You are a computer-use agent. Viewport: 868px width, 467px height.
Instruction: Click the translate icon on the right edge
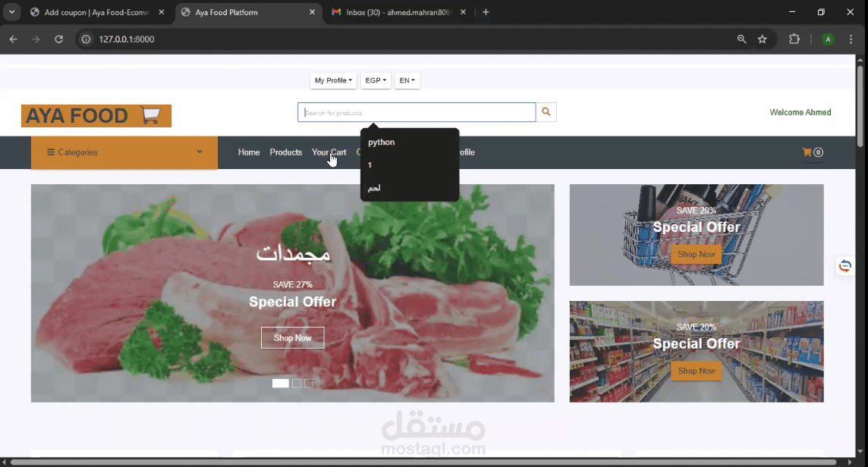point(844,265)
